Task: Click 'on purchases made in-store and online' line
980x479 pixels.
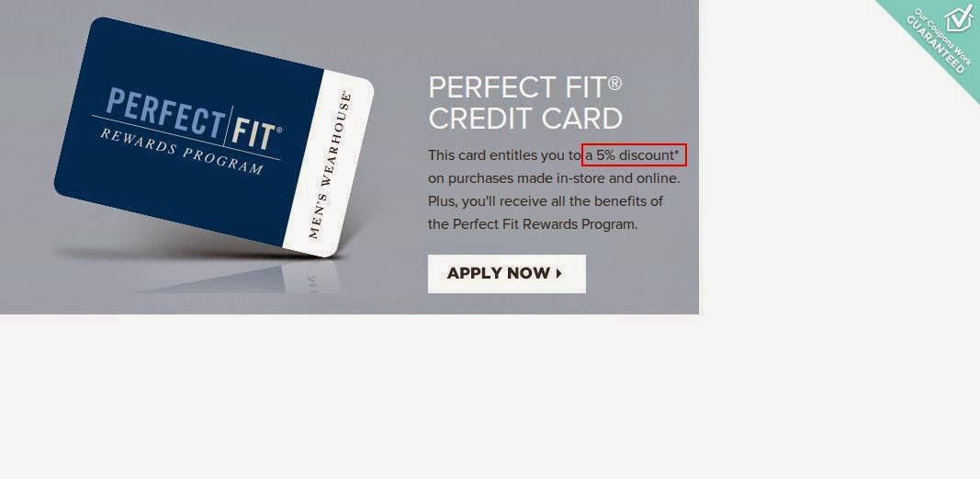Action: click(553, 179)
